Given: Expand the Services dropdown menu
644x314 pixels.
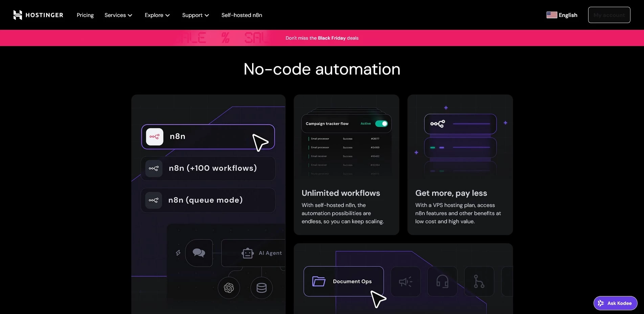Looking at the screenshot, I should tap(118, 15).
